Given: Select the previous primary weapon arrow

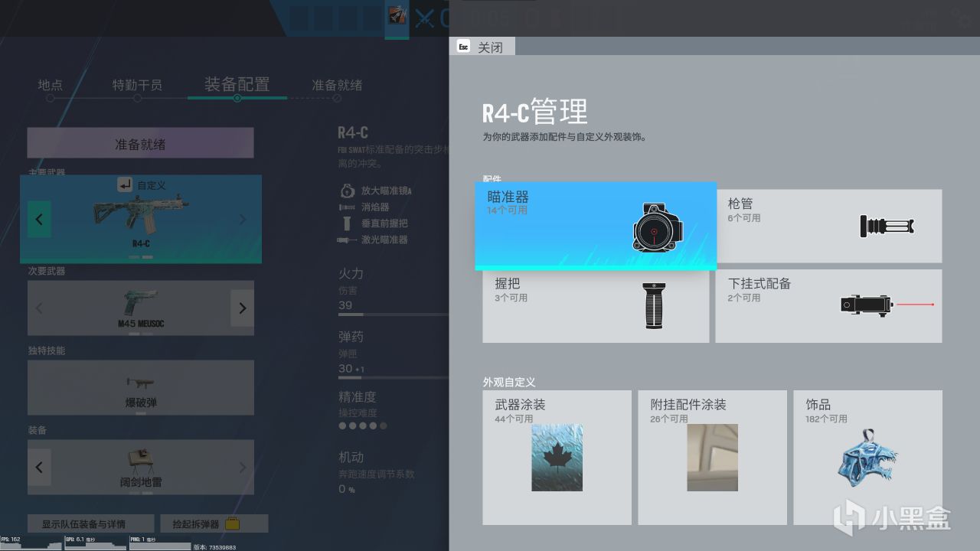Looking at the screenshot, I should (39, 219).
